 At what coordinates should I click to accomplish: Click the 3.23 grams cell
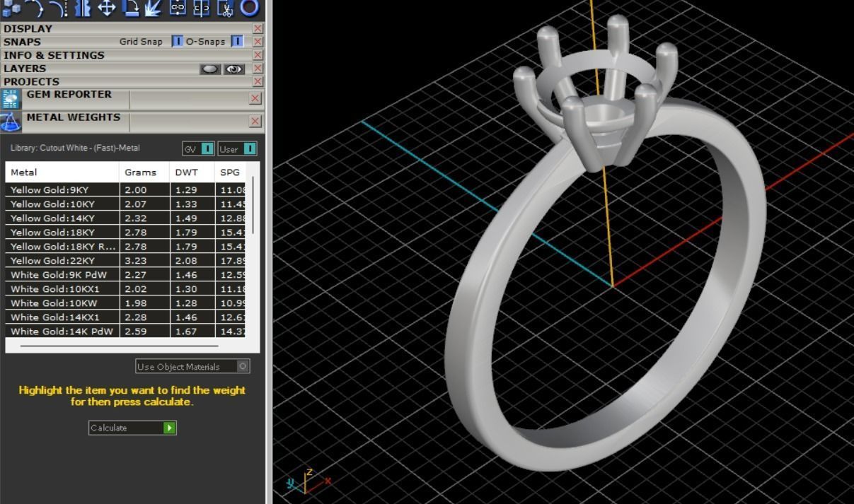(x=144, y=261)
